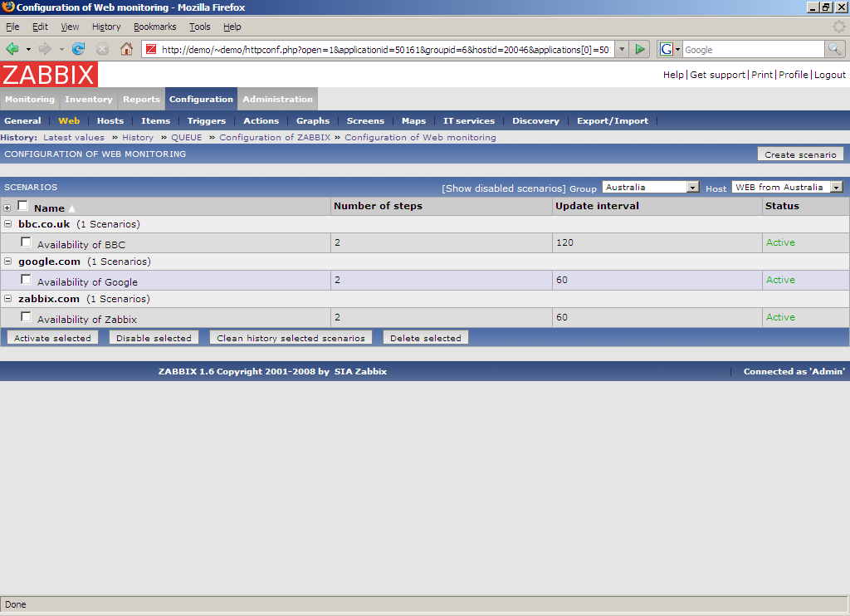This screenshot has height=616, width=850.
Task: Open the Screens configuration submenu
Action: tap(365, 121)
